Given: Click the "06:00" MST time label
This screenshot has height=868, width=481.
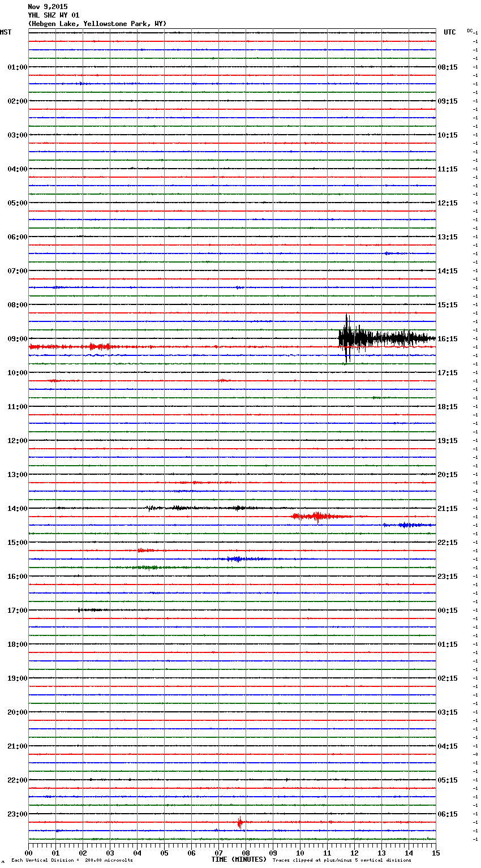Looking at the screenshot, I should (18, 237).
